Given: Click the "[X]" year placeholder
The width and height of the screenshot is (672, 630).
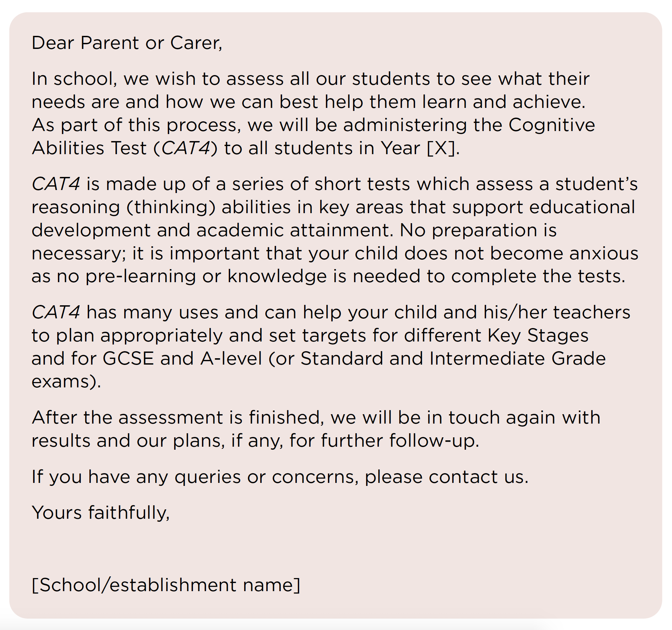Looking at the screenshot, I should pyautogui.click(x=441, y=148).
